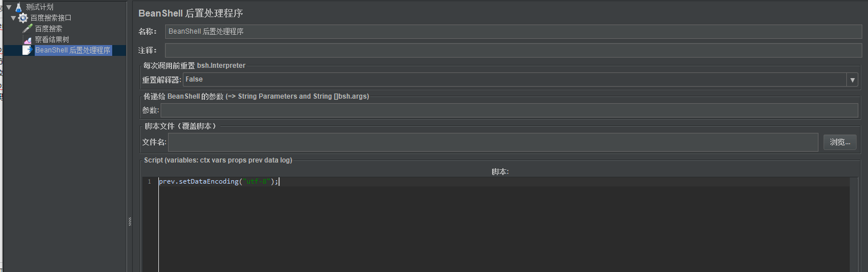Click the BeanShell 后置处理程序 document icon
Screen dimensions: 868x272
(x=27, y=50)
